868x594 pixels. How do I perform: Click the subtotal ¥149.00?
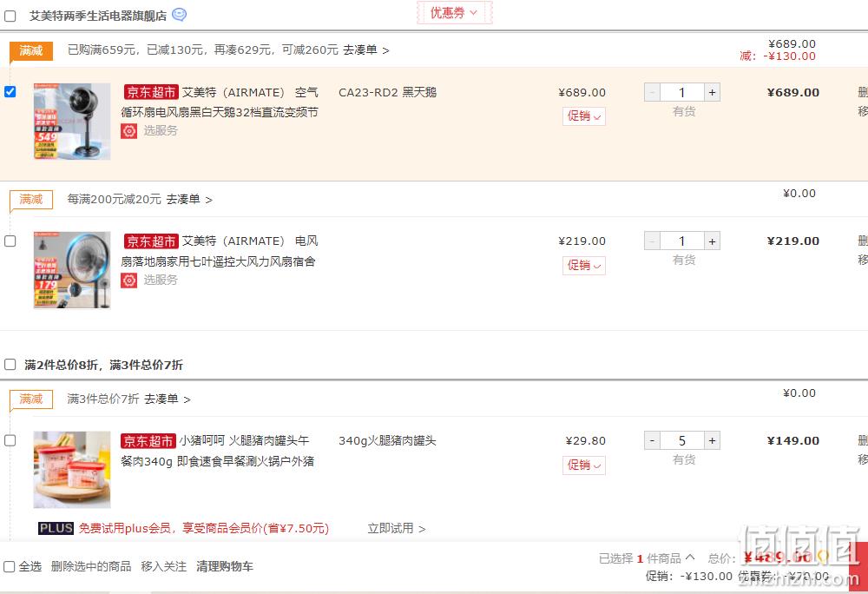click(792, 440)
